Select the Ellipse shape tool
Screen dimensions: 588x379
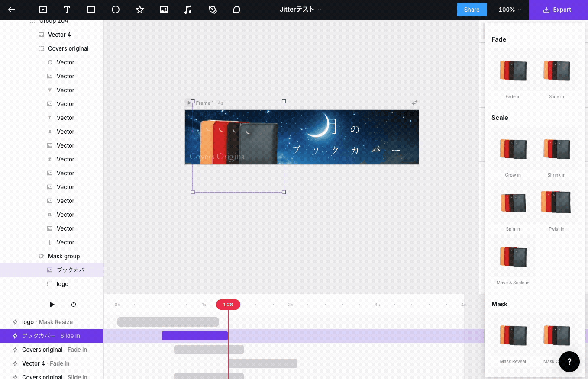pyautogui.click(x=116, y=10)
